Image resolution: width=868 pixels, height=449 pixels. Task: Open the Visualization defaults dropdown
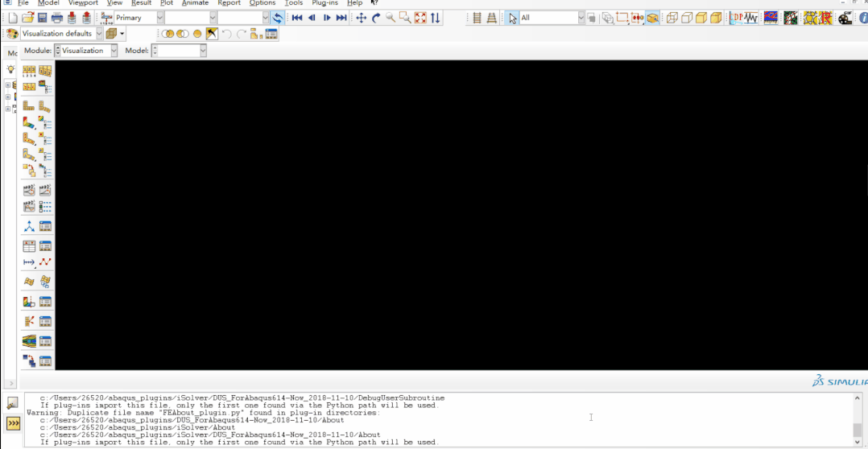pos(100,34)
